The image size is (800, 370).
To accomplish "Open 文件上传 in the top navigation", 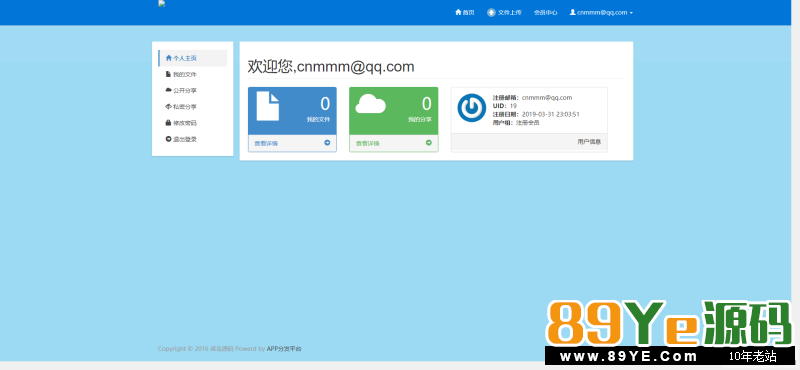I will (504, 12).
